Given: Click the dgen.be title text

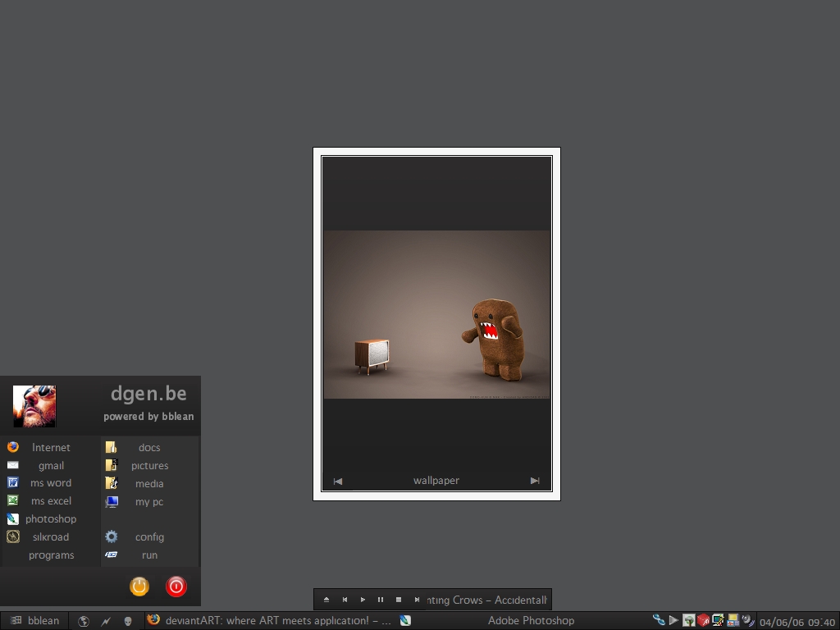Looking at the screenshot, I should click(148, 394).
